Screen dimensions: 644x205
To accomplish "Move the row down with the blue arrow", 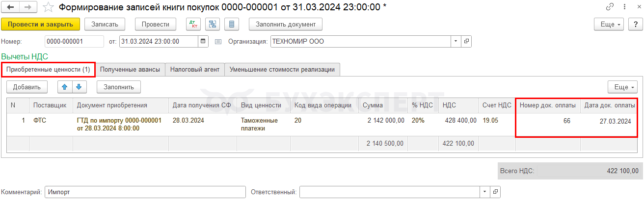I will [80, 87].
